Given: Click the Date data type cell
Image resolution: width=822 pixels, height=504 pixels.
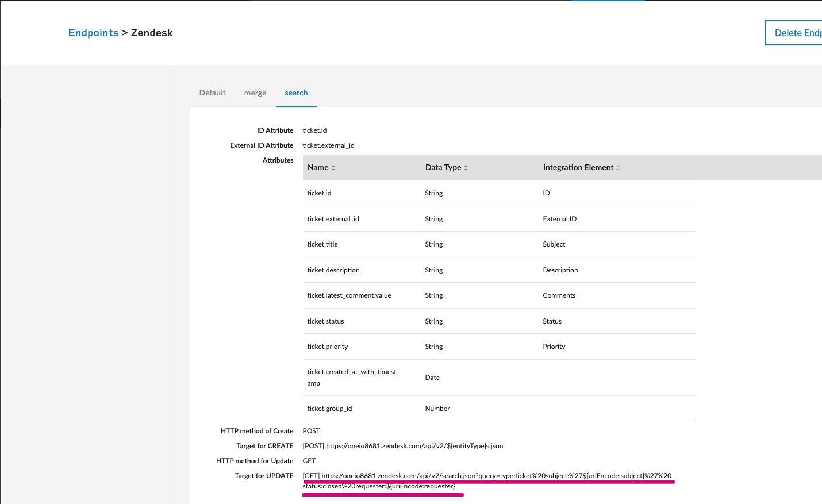Looking at the screenshot, I should 432,378.
